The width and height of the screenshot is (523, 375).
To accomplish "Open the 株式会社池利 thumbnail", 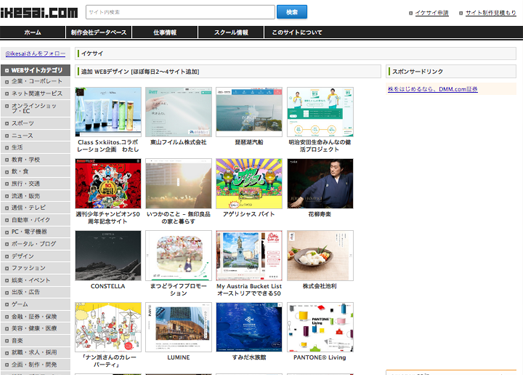I will point(320,256).
